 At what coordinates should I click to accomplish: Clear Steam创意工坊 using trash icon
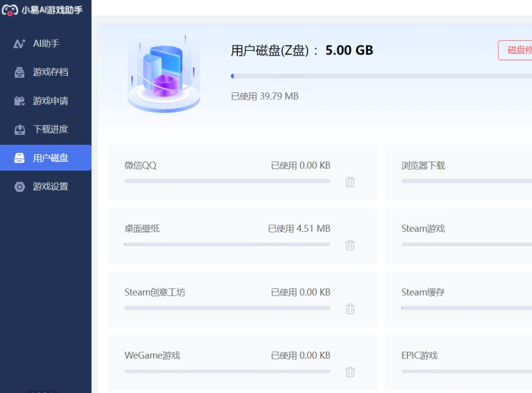click(x=350, y=309)
